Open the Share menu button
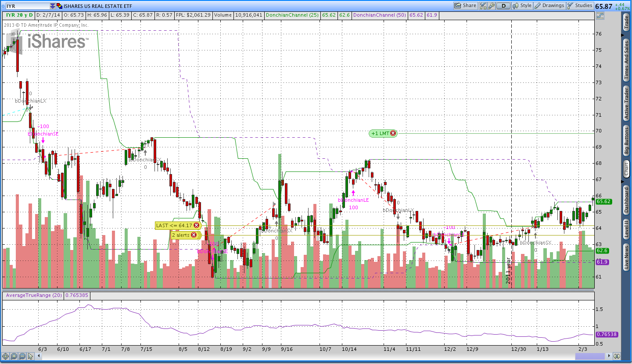Screen dimensions: 632x364 465,6
